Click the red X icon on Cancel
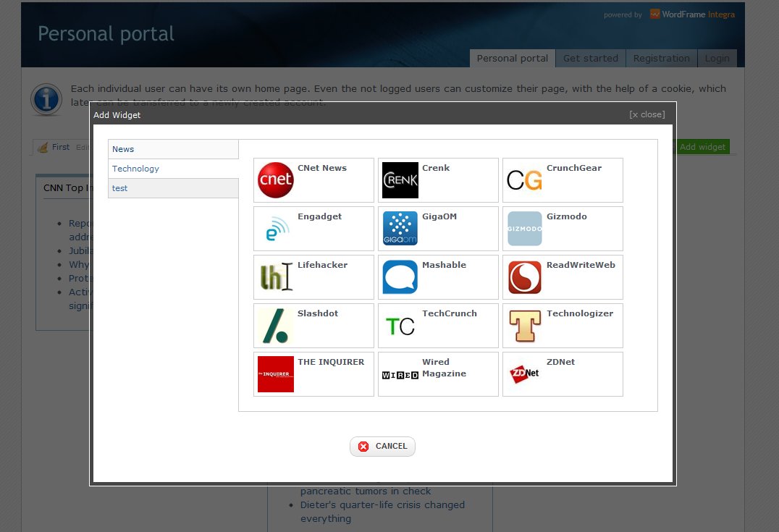The width and height of the screenshot is (779, 532). 363,446
